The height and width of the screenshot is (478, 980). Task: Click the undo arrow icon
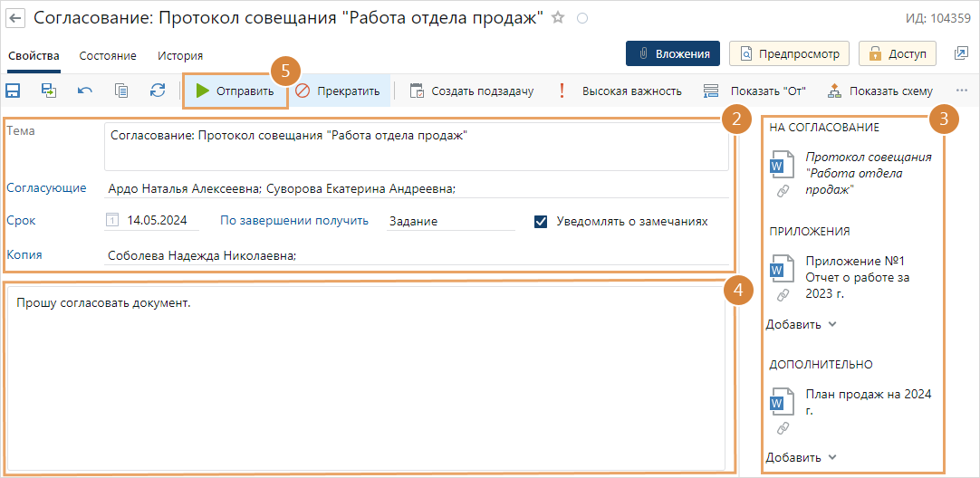coord(85,91)
